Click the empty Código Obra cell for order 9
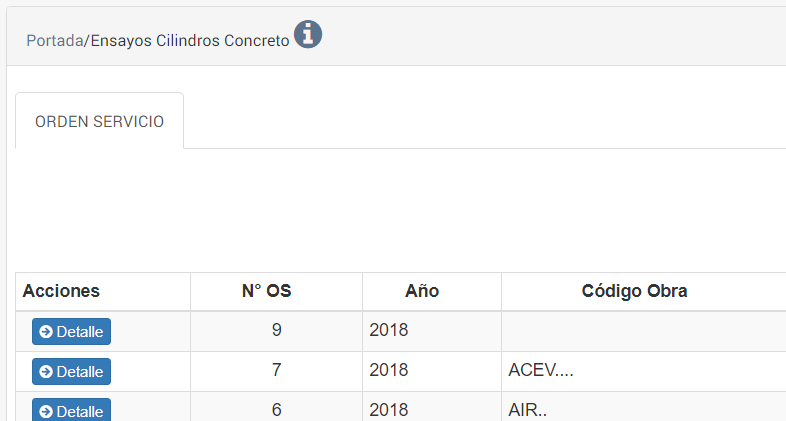 tap(640, 330)
